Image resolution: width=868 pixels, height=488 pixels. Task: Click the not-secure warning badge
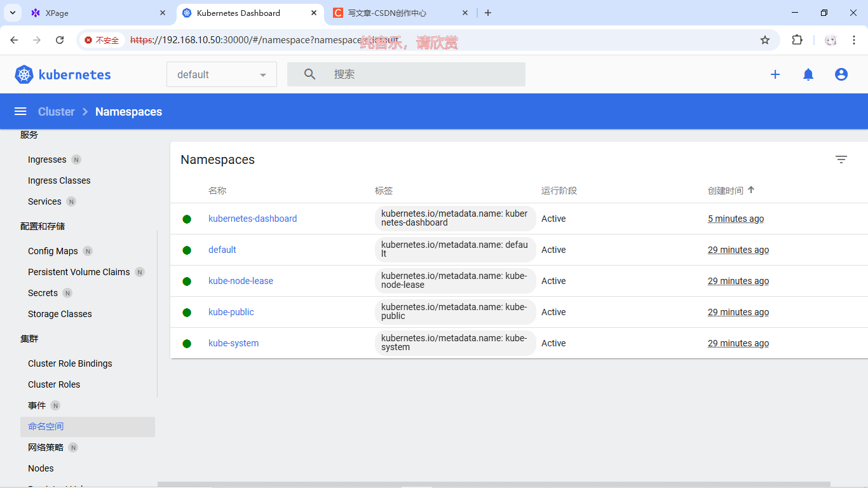coord(102,40)
